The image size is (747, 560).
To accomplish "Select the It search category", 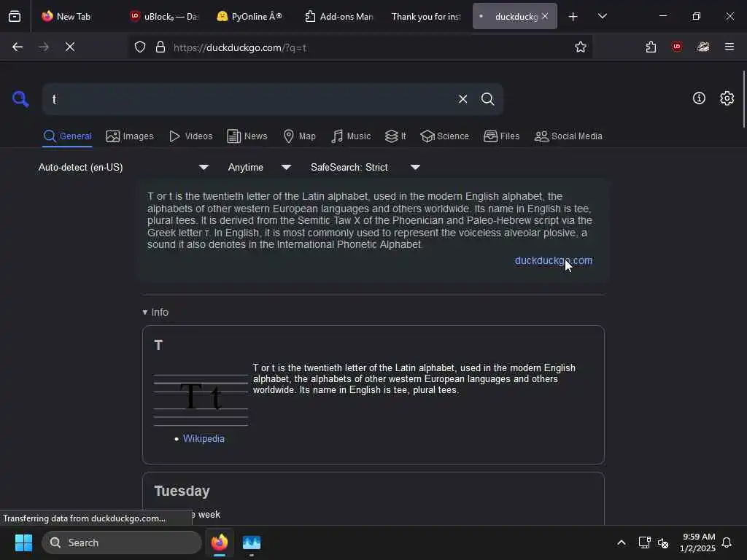I will click(395, 136).
